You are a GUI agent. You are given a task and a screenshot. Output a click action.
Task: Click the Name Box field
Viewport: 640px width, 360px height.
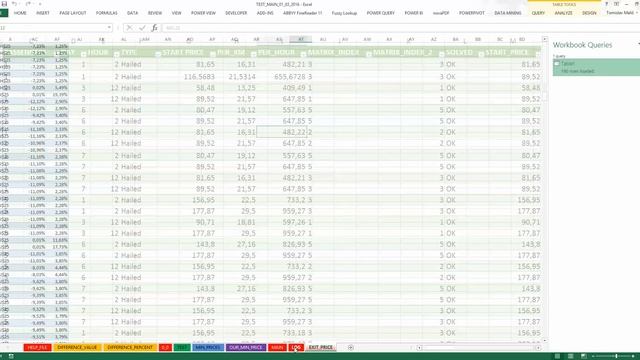pos(53,28)
